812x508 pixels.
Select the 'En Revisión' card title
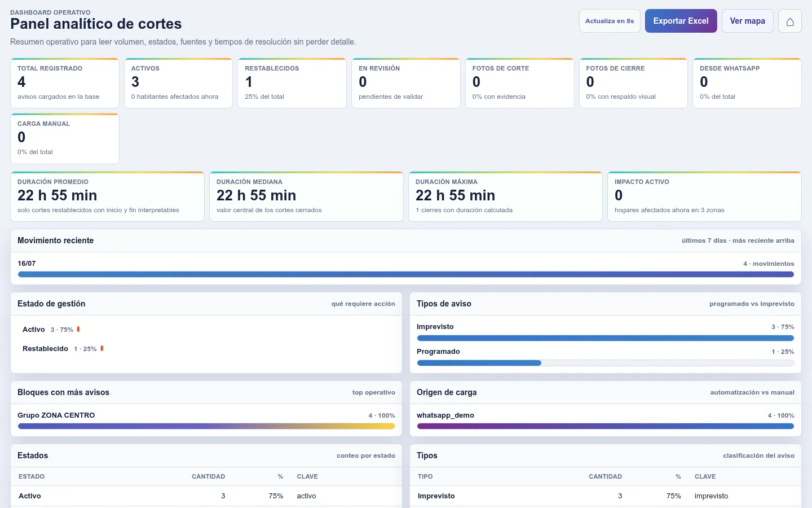point(379,68)
